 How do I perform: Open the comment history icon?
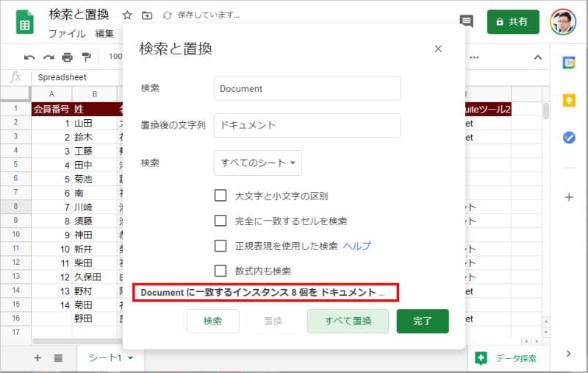pyautogui.click(x=467, y=21)
